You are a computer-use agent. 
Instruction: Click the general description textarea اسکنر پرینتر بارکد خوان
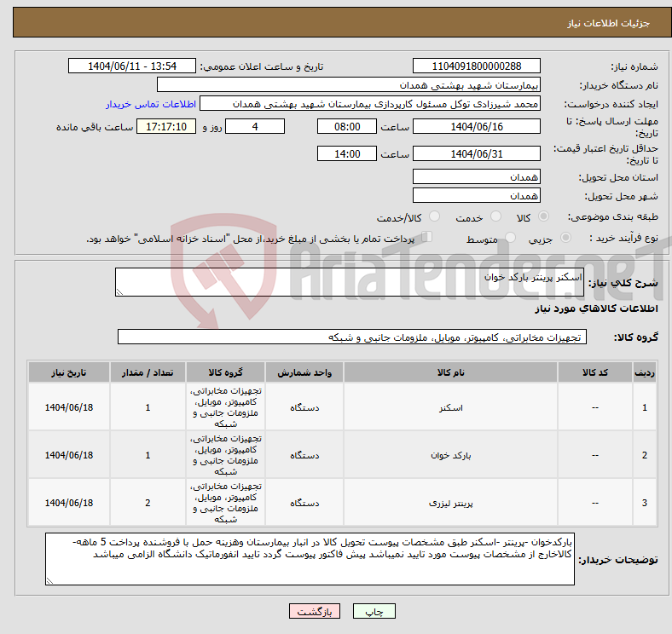pyautogui.click(x=350, y=282)
